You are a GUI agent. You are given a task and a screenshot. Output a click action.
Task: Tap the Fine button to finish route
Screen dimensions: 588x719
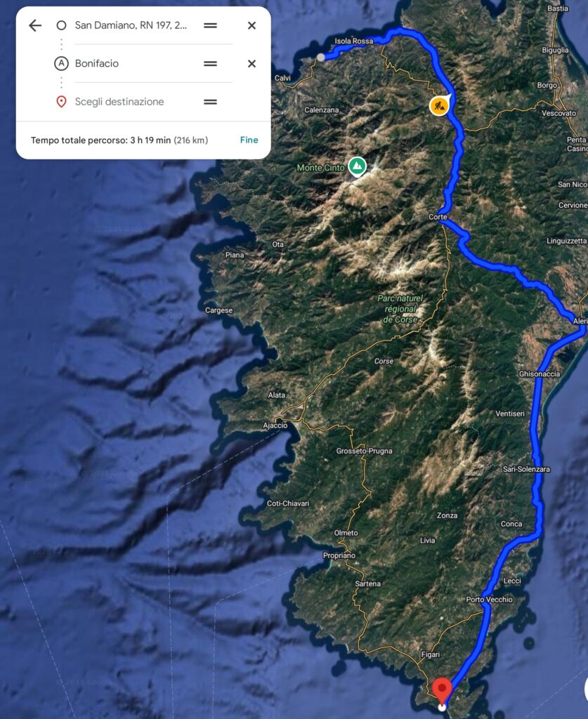(249, 140)
